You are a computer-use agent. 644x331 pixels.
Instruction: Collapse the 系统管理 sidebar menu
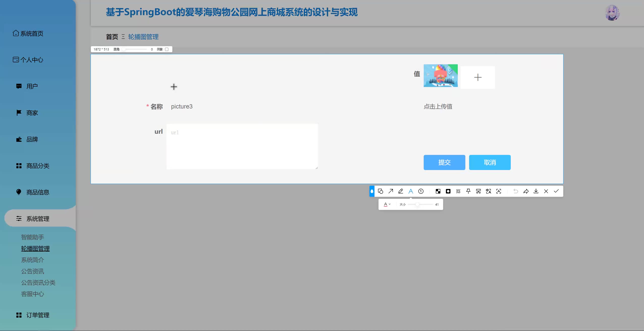point(38,219)
